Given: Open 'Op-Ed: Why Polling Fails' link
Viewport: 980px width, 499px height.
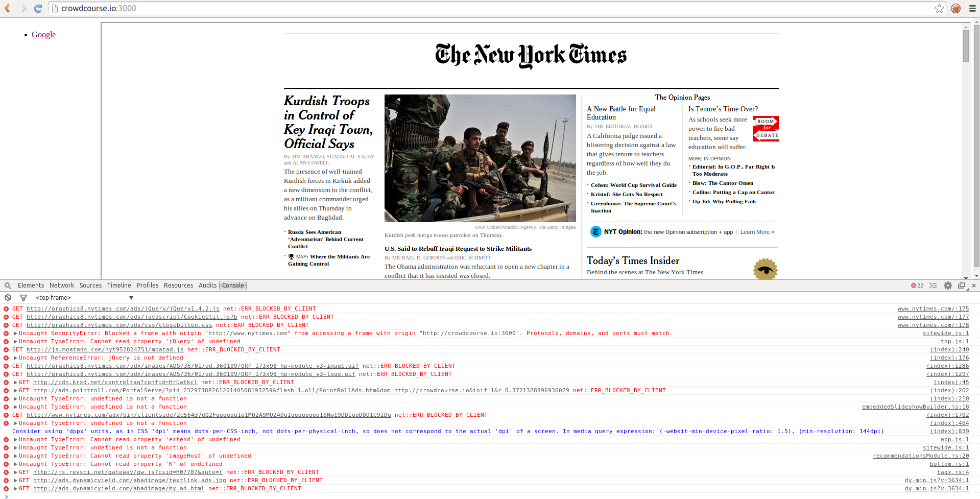Looking at the screenshot, I should click(x=724, y=201).
